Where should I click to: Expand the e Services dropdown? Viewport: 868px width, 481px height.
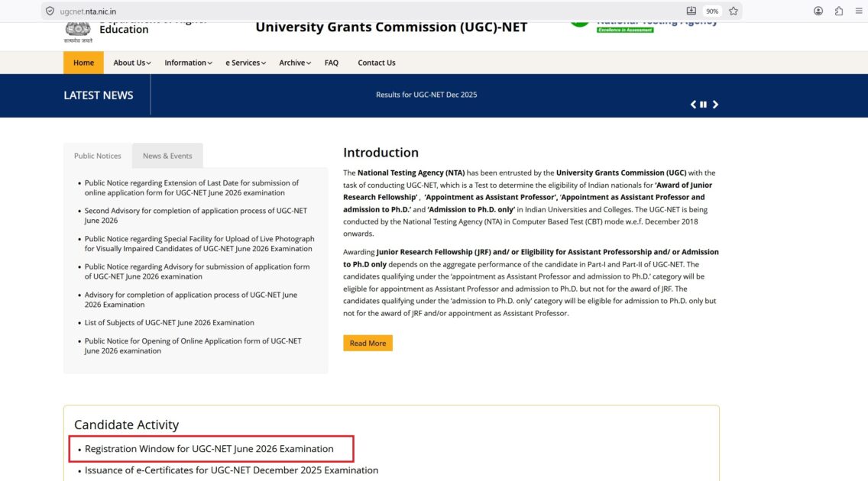click(246, 63)
